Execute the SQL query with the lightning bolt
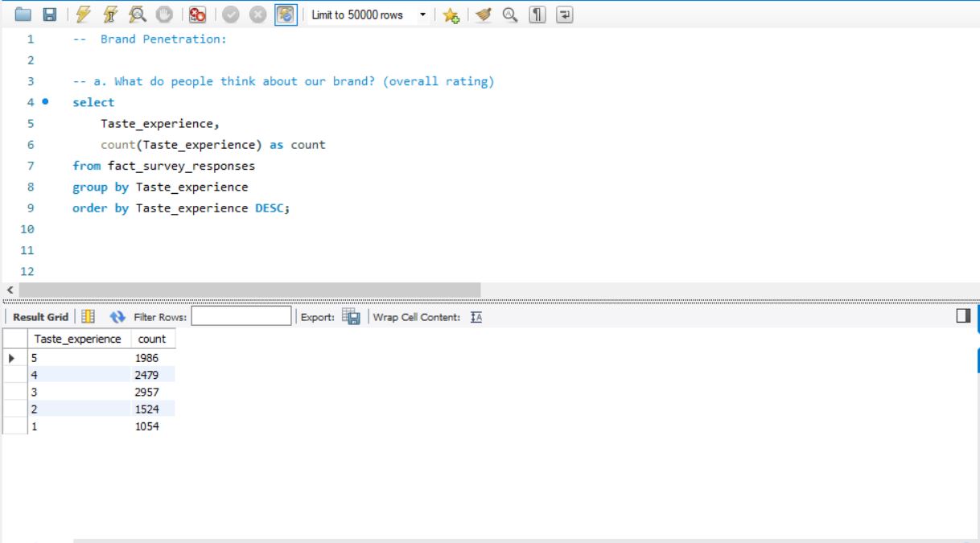 coord(83,13)
